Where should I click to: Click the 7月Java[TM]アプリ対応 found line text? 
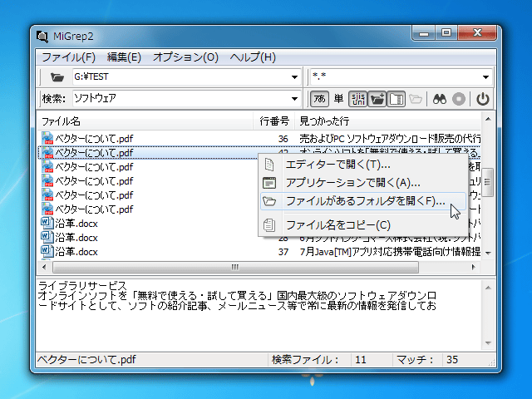coord(390,252)
